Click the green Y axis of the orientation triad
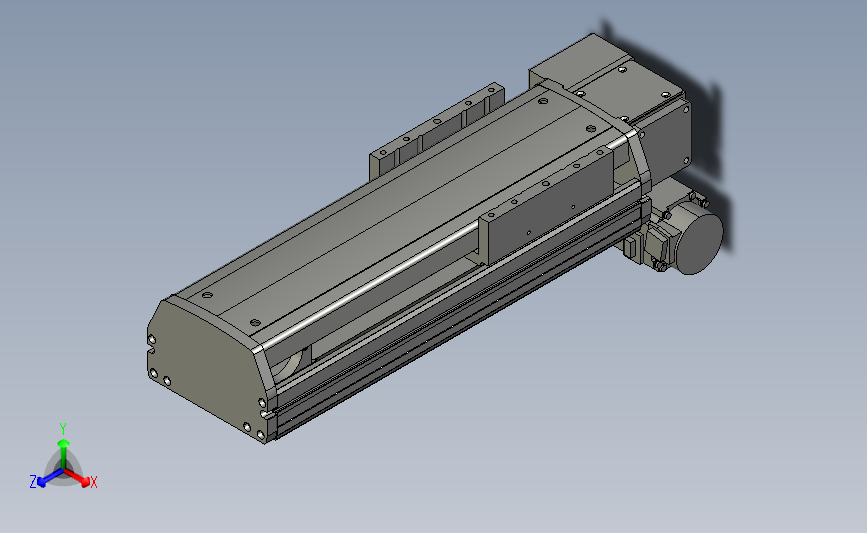 point(63,449)
